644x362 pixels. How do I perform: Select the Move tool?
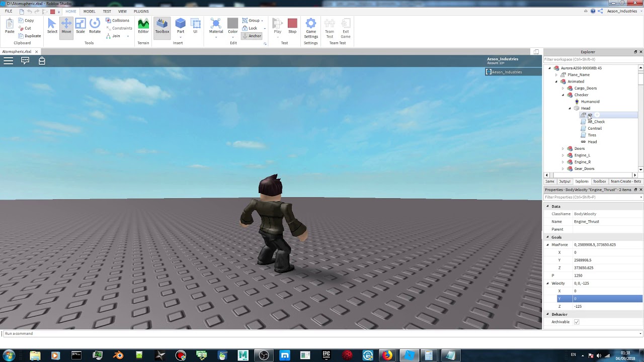pyautogui.click(x=66, y=26)
